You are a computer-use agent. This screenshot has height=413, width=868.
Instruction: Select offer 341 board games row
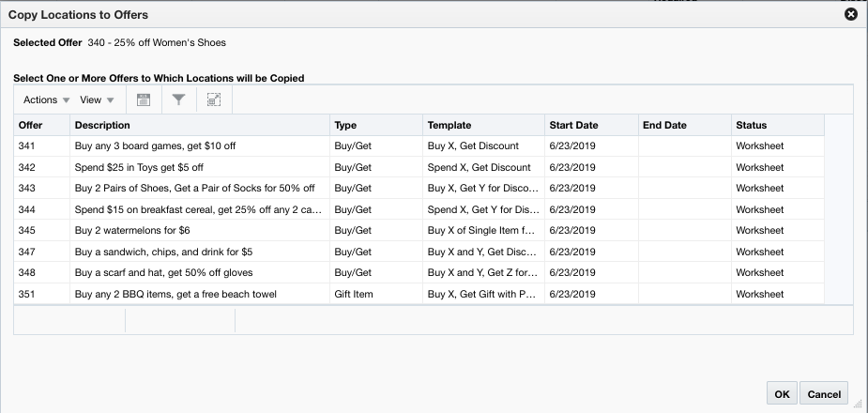[155, 146]
